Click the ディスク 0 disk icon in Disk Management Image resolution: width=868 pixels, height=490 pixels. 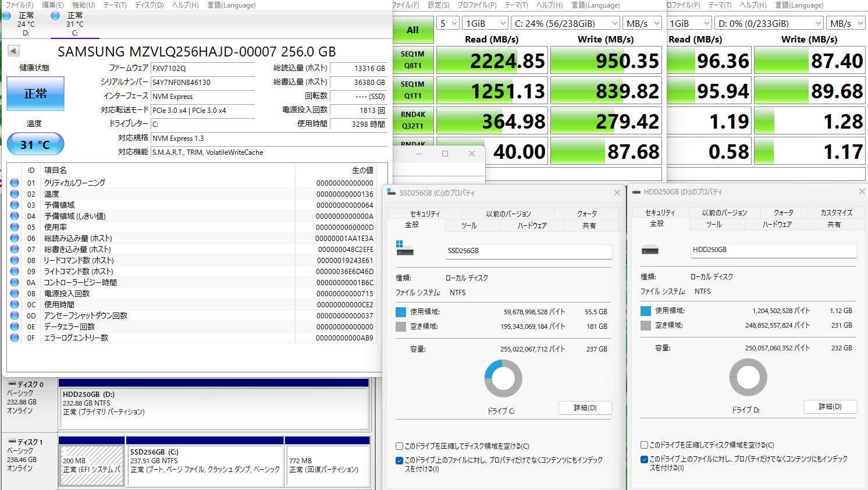(12, 384)
